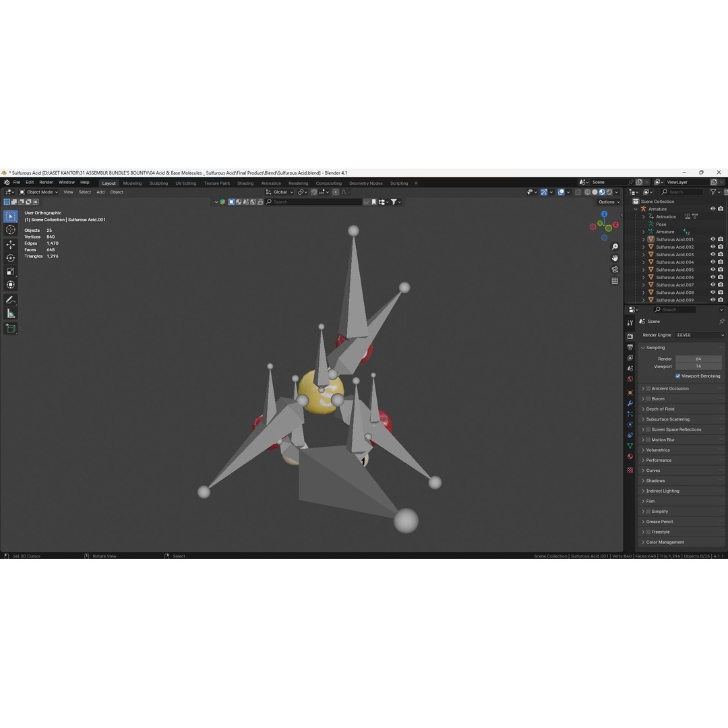728x728 pixels.
Task: Enable the Bloom checkbox
Action: tap(648, 399)
